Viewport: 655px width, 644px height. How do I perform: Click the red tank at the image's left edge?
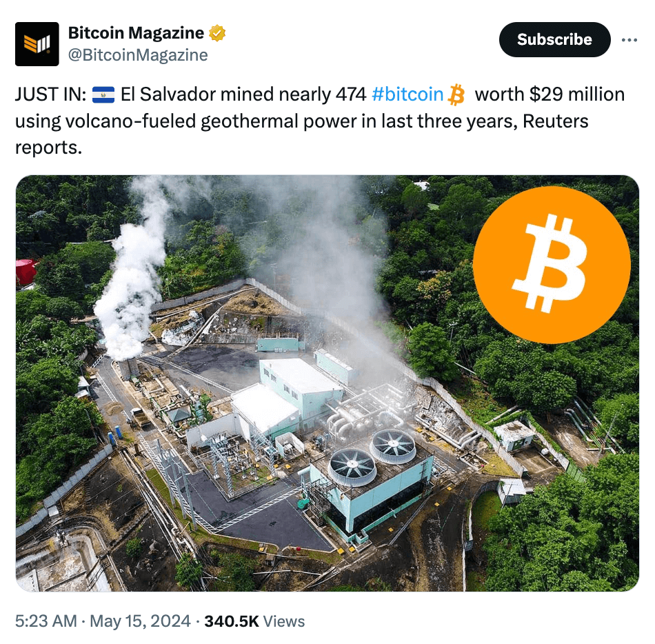tap(26, 272)
